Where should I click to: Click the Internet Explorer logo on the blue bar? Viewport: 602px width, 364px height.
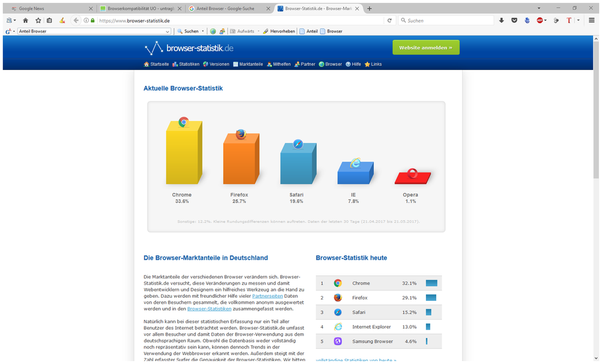pos(355,163)
